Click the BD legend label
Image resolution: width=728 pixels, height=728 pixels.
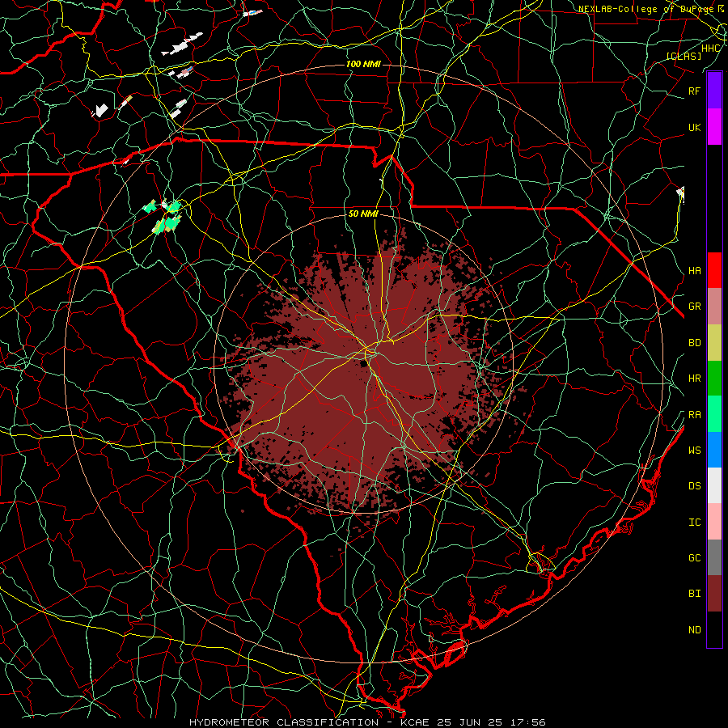(695, 343)
